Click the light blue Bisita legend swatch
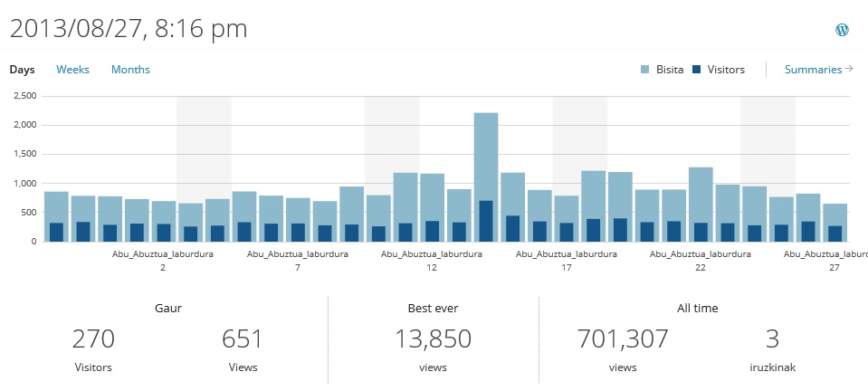Viewport: 868px width, 391px height. click(x=645, y=70)
